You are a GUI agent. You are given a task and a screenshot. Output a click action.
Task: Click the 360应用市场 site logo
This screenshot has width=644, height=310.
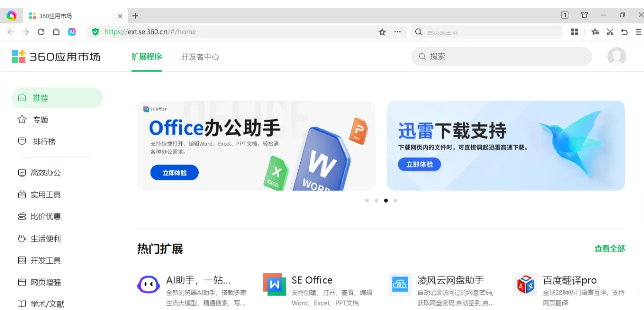pos(56,57)
